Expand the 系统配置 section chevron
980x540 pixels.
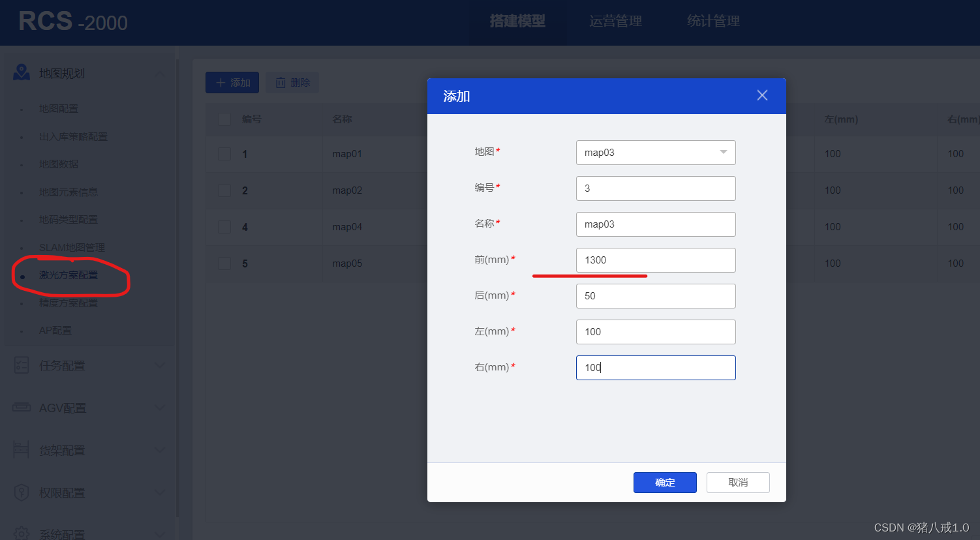click(159, 533)
